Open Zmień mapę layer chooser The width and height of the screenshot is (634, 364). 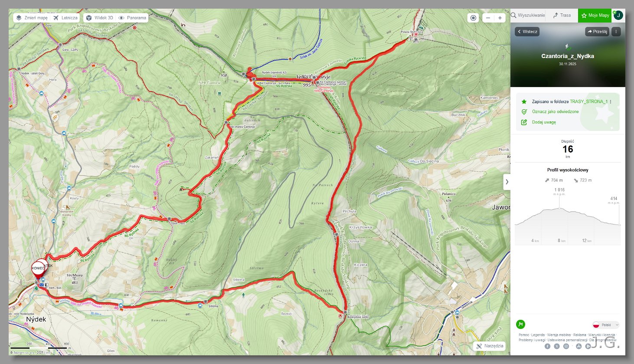pyautogui.click(x=32, y=18)
